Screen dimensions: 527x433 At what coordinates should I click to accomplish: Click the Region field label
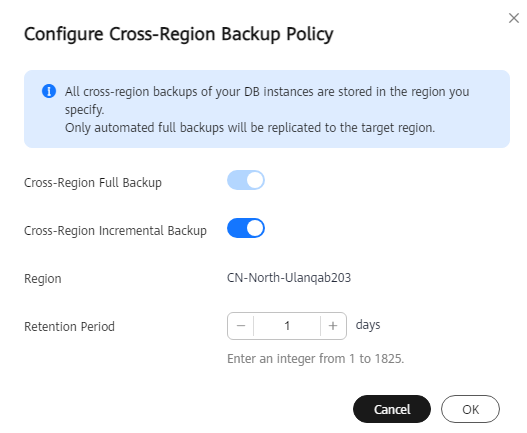pyautogui.click(x=43, y=279)
